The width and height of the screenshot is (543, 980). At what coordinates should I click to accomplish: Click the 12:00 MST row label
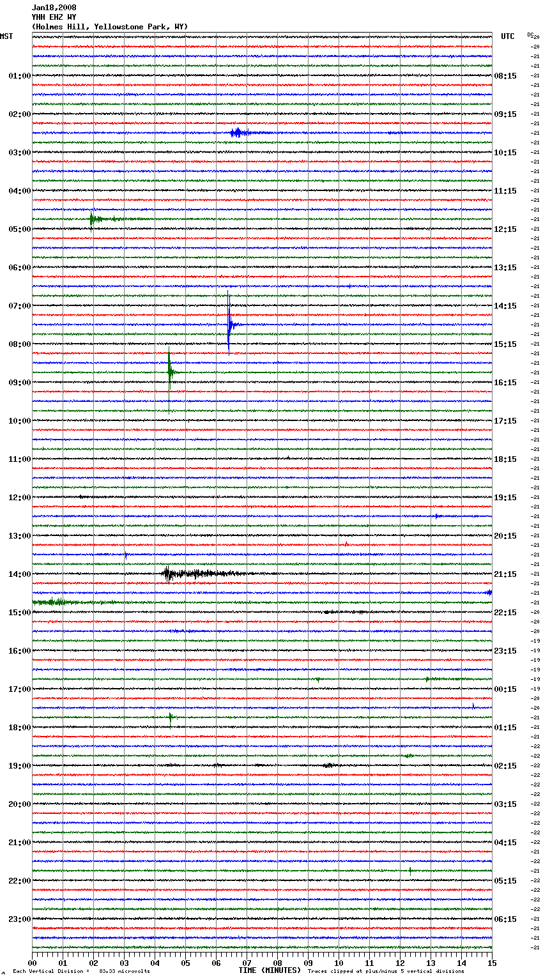tap(20, 498)
